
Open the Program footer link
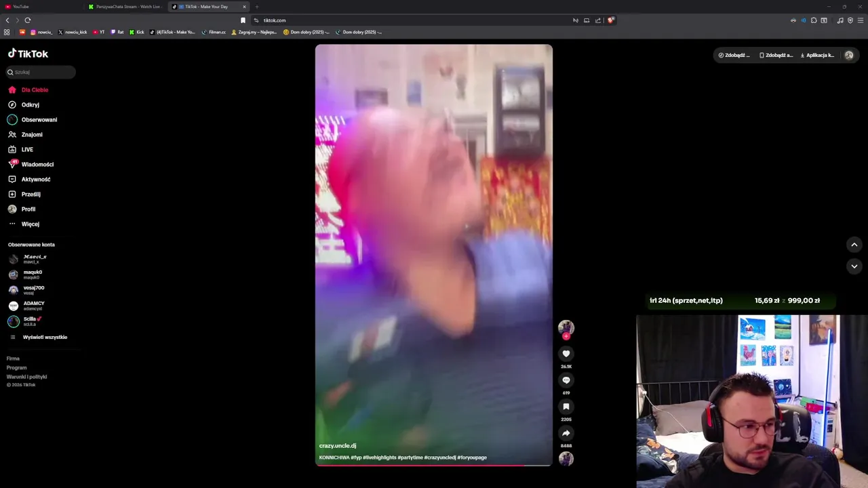click(16, 367)
